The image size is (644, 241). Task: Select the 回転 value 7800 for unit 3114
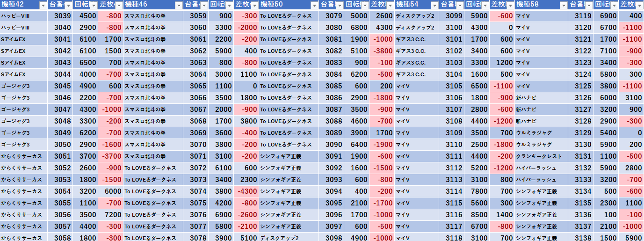pyautogui.click(x=477, y=191)
